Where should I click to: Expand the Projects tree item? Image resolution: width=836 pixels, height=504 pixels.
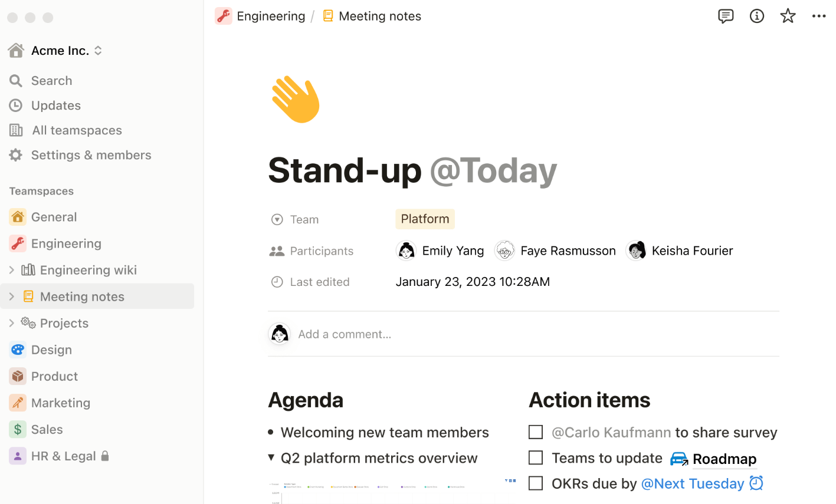click(x=12, y=323)
